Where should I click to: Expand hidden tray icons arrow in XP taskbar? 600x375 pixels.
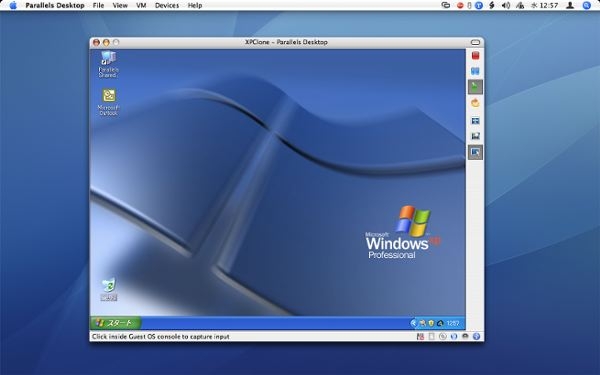pyautogui.click(x=413, y=323)
